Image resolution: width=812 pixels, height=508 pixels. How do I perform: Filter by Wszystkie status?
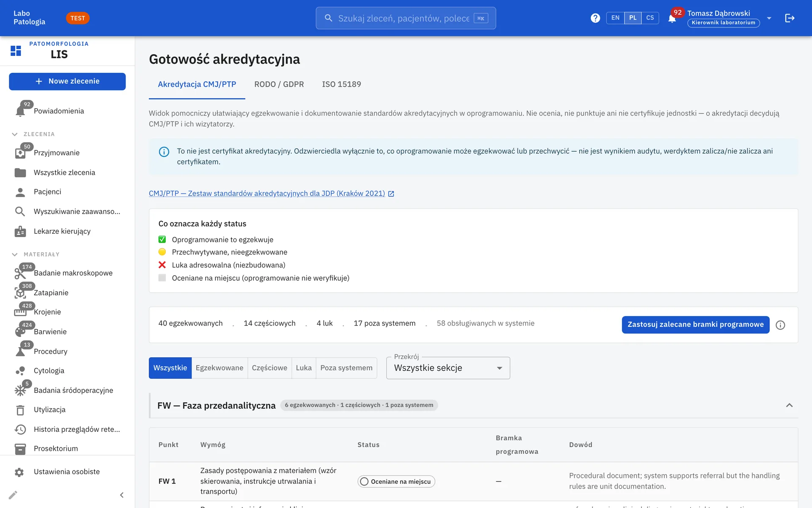tap(170, 368)
